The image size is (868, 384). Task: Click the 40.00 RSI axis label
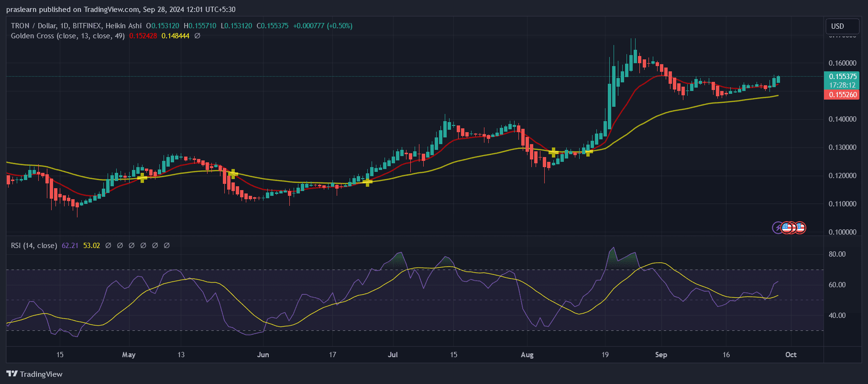coord(837,316)
